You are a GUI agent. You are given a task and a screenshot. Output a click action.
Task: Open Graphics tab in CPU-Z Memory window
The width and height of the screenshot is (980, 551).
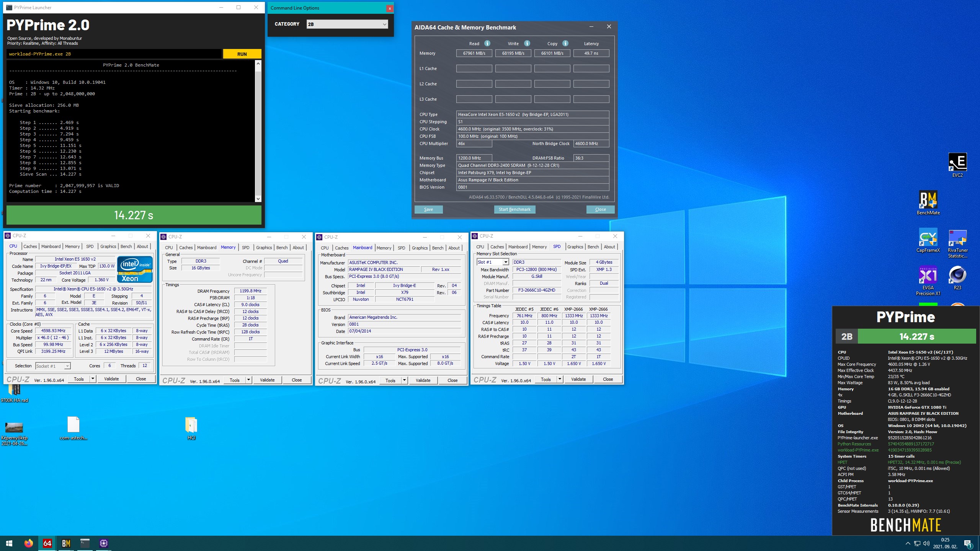coord(264,248)
